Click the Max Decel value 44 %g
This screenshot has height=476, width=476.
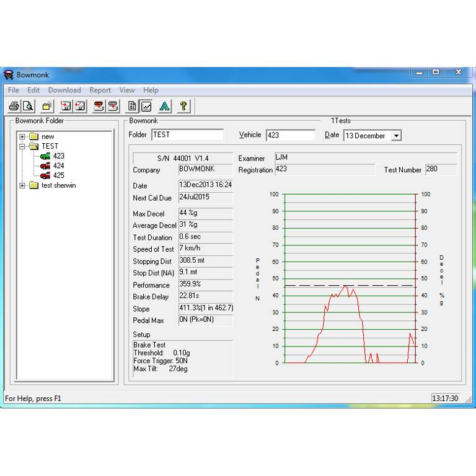[x=206, y=213]
